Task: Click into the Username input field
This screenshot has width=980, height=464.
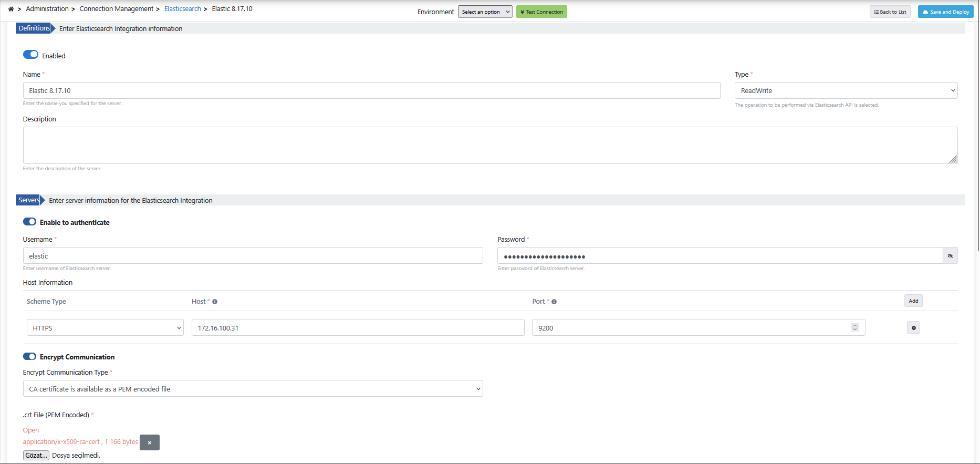Action: (x=253, y=256)
